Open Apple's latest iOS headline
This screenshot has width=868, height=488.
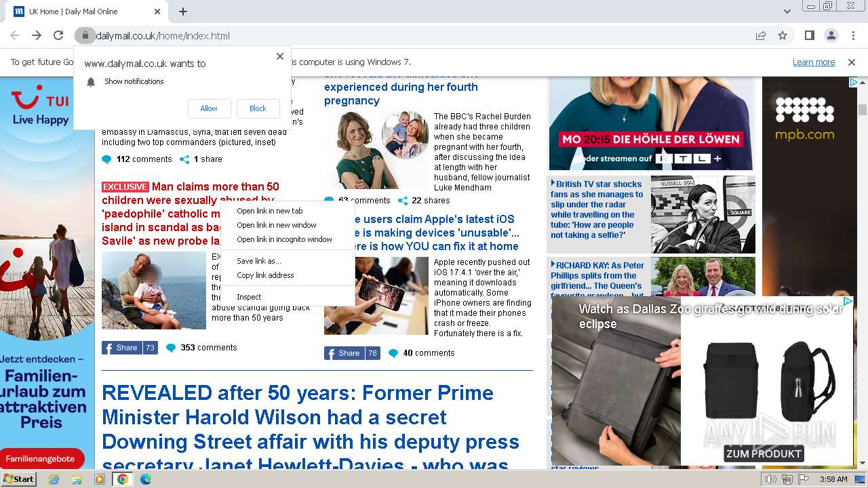[x=434, y=232]
